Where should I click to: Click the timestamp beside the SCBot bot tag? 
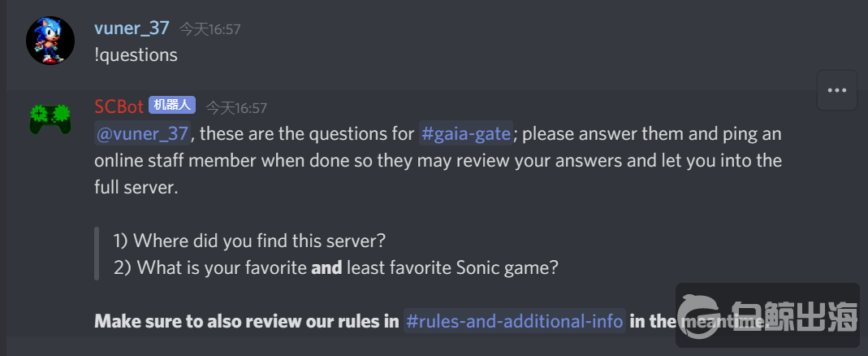pos(235,107)
